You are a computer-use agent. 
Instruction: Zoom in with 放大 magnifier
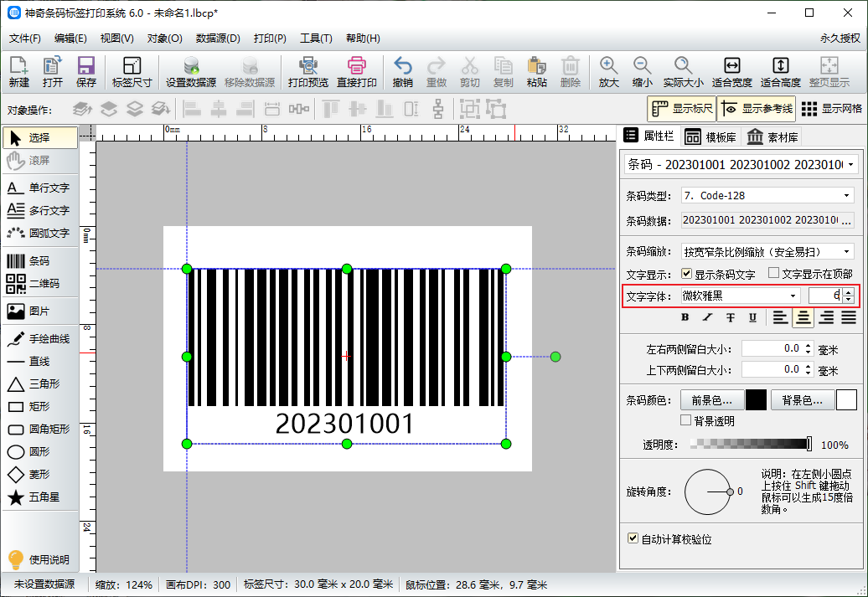coord(608,72)
